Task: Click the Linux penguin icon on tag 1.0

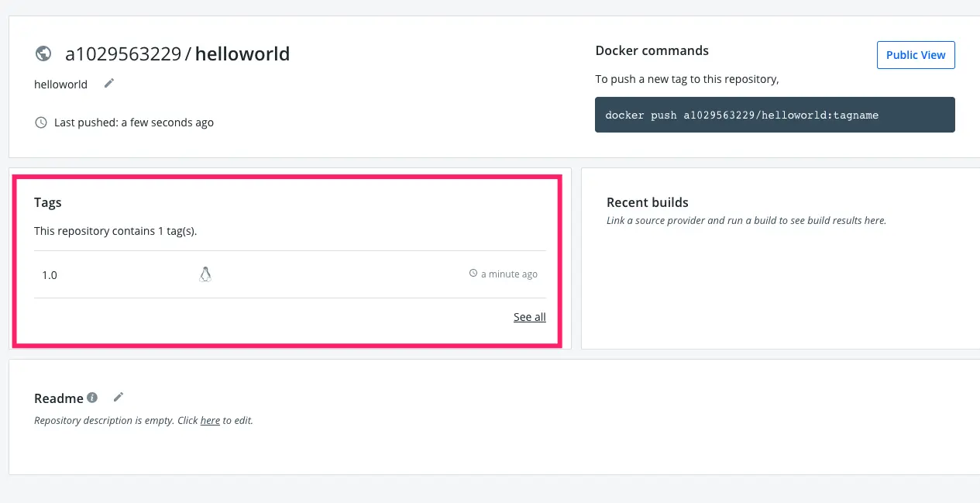Action: (x=205, y=274)
